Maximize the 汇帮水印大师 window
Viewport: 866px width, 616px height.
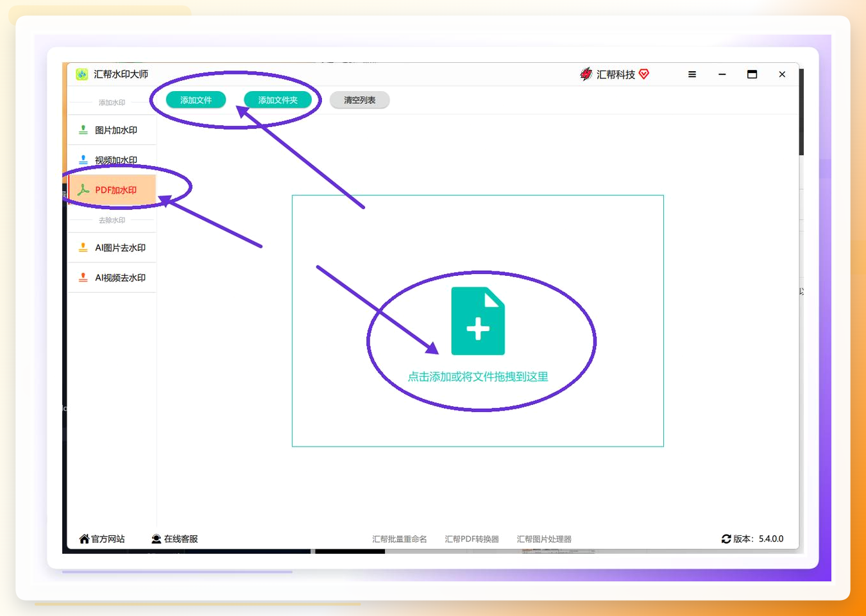pyautogui.click(x=752, y=74)
